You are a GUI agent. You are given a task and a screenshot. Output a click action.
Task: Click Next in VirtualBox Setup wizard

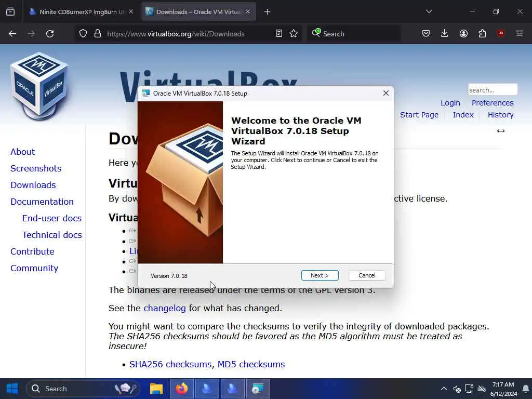(320, 275)
